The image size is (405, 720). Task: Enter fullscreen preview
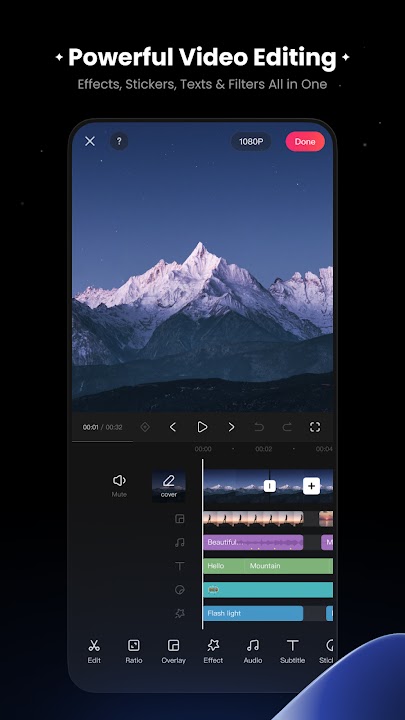point(315,427)
